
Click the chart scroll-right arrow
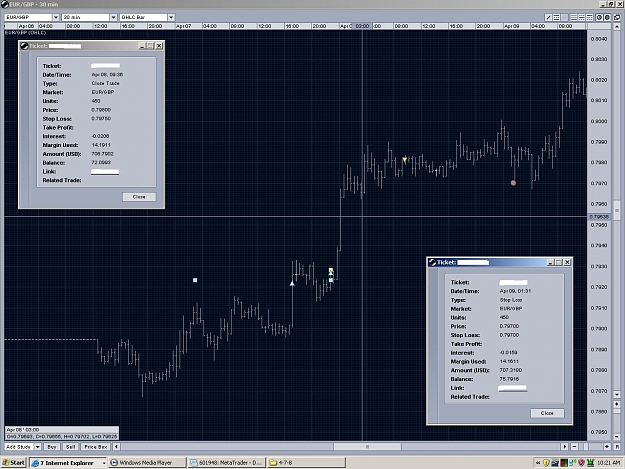(564, 447)
